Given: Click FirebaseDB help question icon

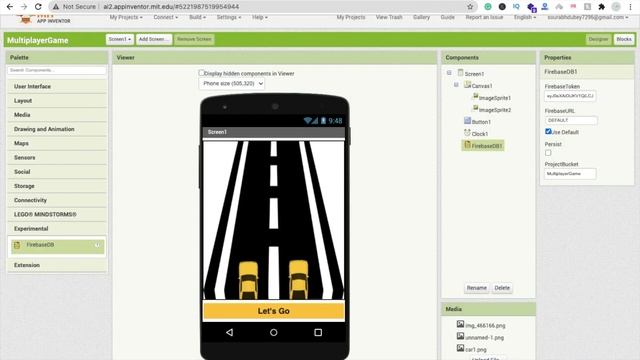Looking at the screenshot, I should 97,245.
